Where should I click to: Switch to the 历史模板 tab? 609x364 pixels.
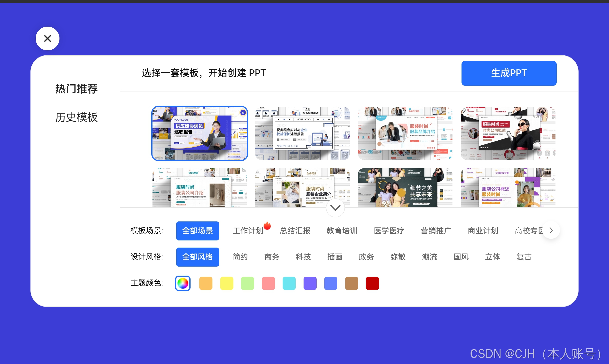click(76, 117)
